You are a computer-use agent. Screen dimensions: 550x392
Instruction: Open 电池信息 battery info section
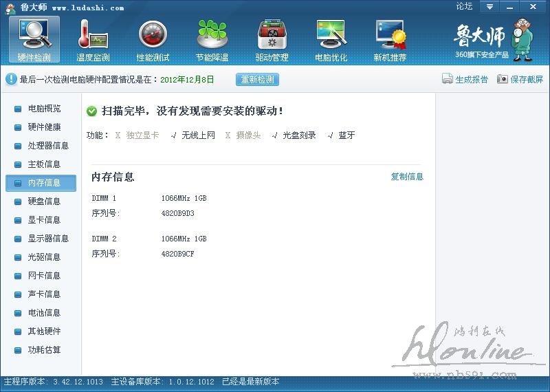click(x=43, y=313)
